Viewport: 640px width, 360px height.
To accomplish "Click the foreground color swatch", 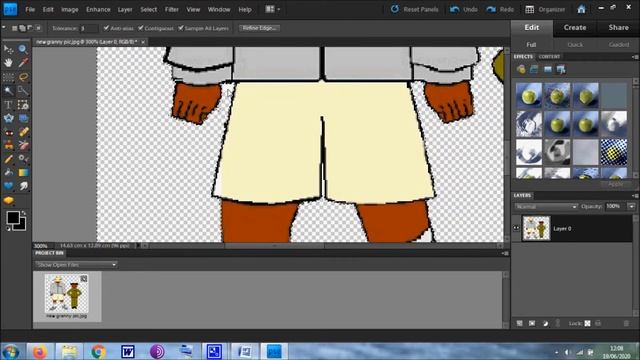I will point(13,218).
